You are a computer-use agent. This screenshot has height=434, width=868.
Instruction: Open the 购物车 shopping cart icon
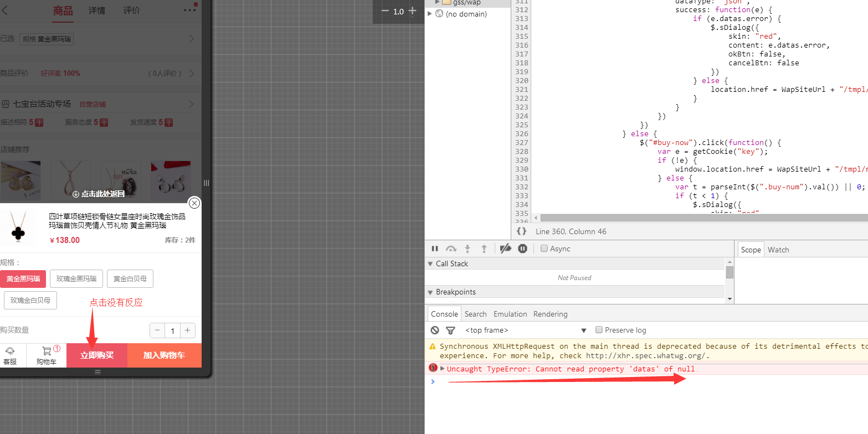click(47, 355)
